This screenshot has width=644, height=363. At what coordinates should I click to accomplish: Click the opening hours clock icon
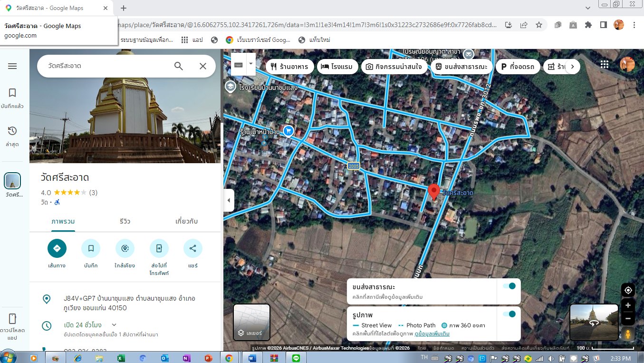pyautogui.click(x=47, y=326)
